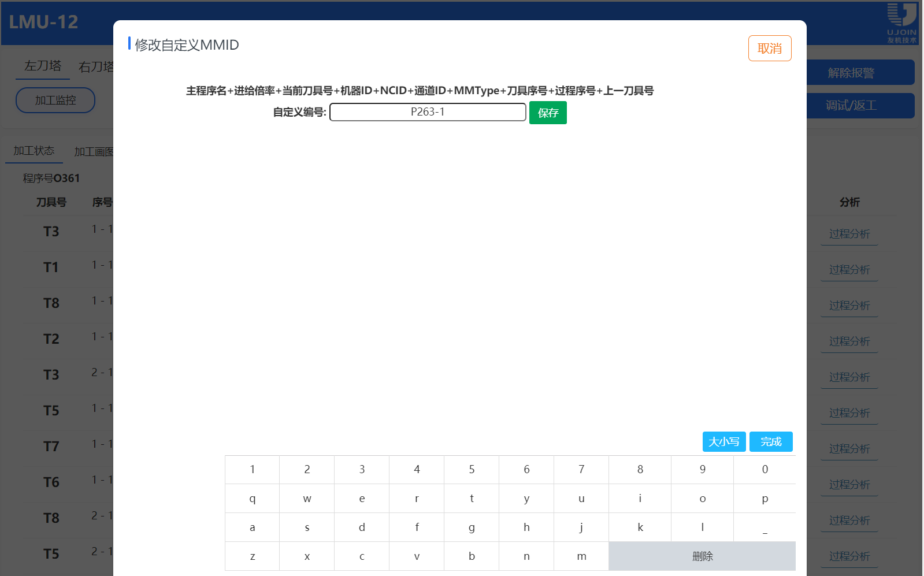Click the 分析 column header
The height and width of the screenshot is (576, 924).
tap(849, 202)
